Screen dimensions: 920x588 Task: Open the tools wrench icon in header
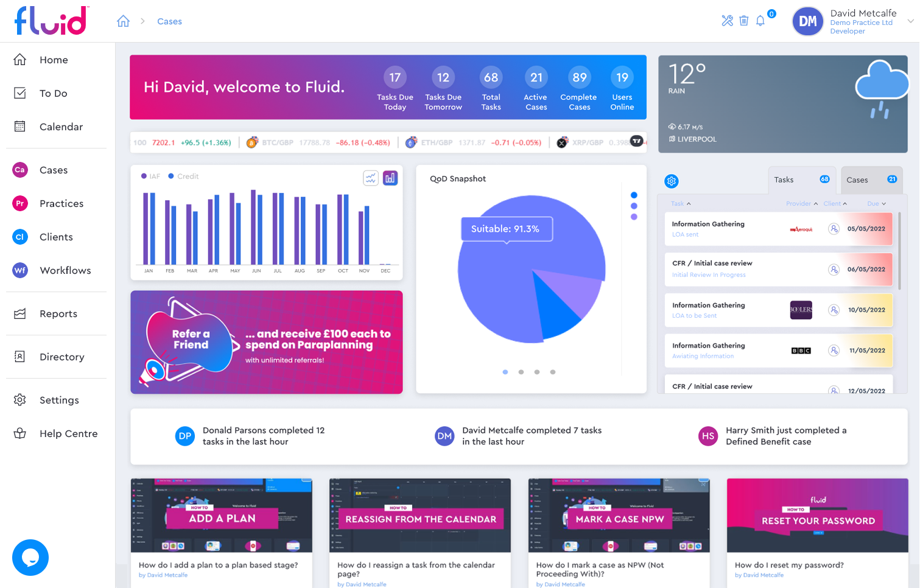click(x=727, y=21)
